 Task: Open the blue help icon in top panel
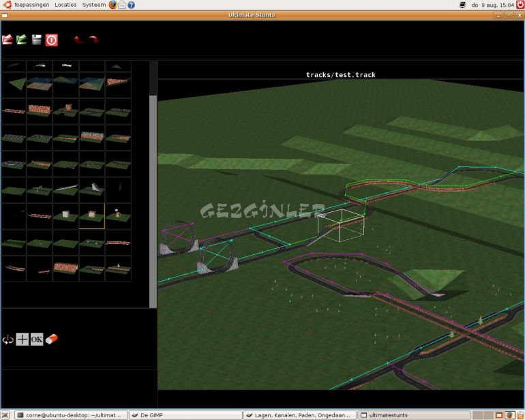(x=131, y=5)
